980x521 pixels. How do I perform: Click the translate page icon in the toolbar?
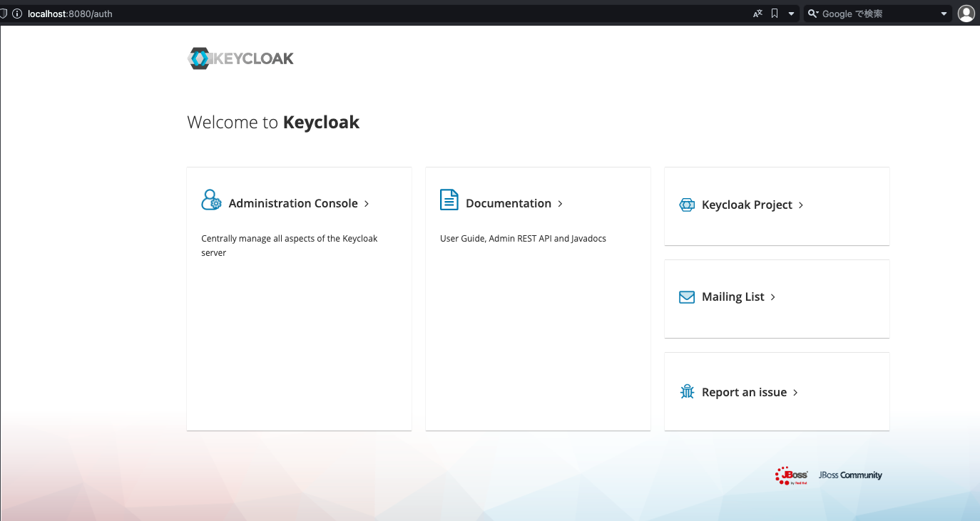[x=757, y=13]
